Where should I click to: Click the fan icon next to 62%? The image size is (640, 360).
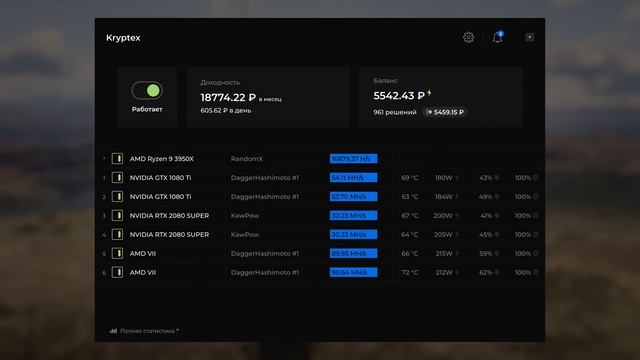point(497,272)
